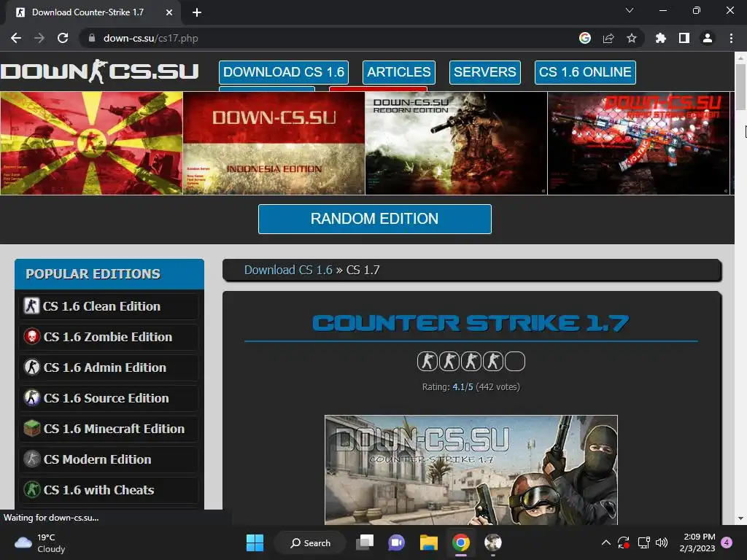
Task: Open CS Modern Edition
Action: point(109,459)
